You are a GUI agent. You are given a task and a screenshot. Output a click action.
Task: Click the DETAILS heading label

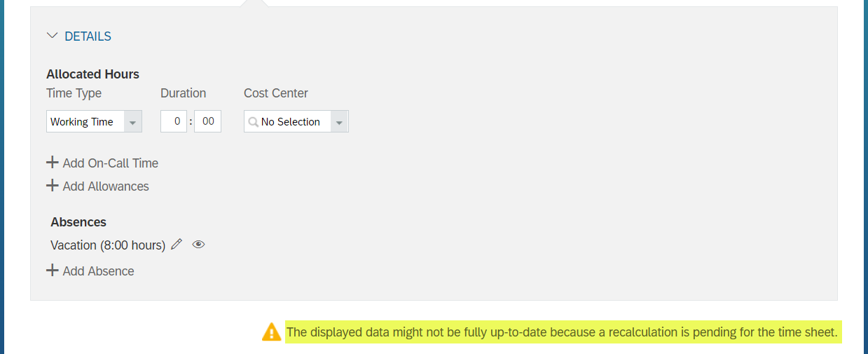point(88,36)
